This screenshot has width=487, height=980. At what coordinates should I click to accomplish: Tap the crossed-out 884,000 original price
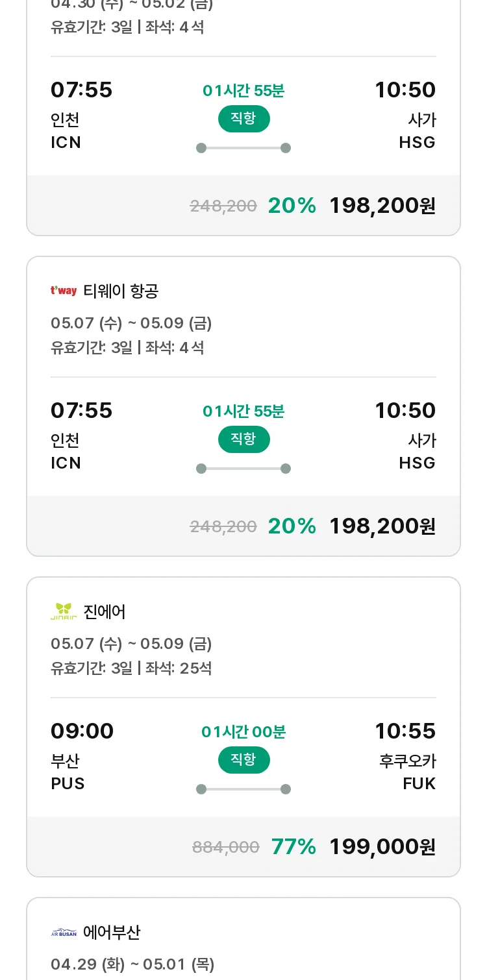(226, 847)
